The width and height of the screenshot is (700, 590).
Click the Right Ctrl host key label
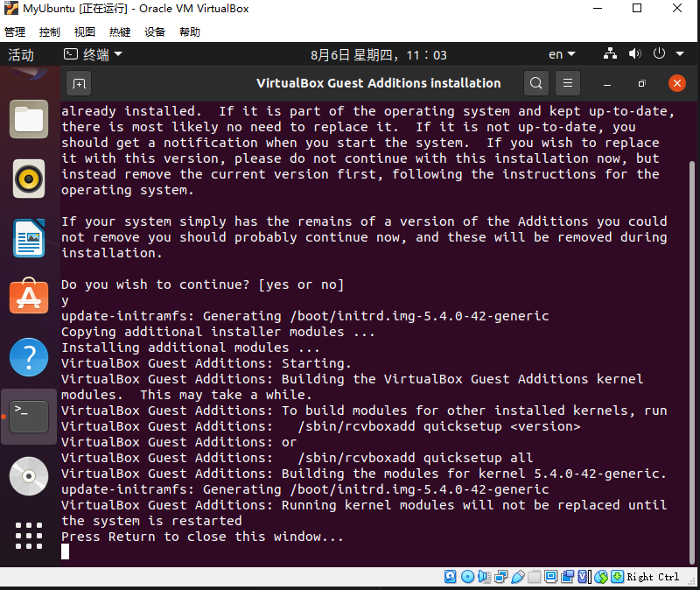[x=653, y=577]
